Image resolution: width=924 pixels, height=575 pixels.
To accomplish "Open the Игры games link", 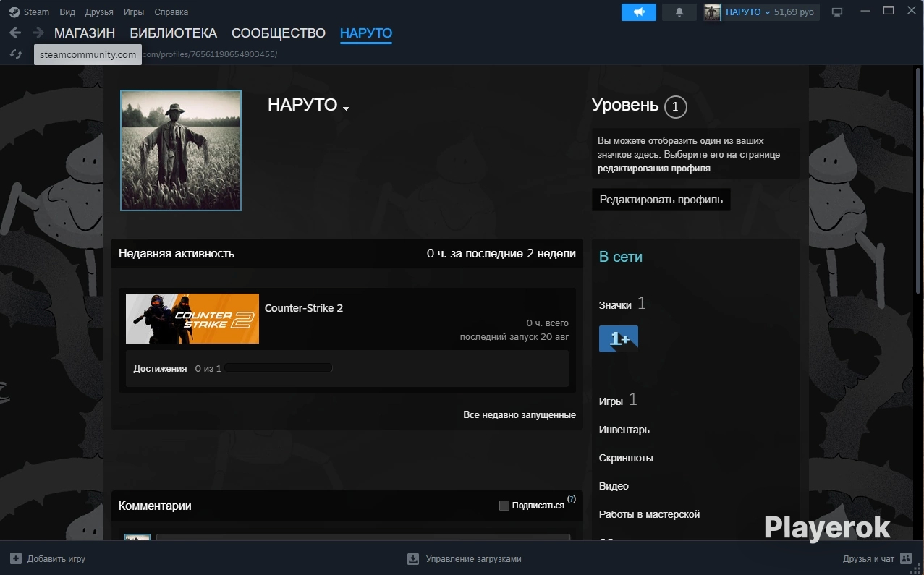I will click(x=611, y=401).
